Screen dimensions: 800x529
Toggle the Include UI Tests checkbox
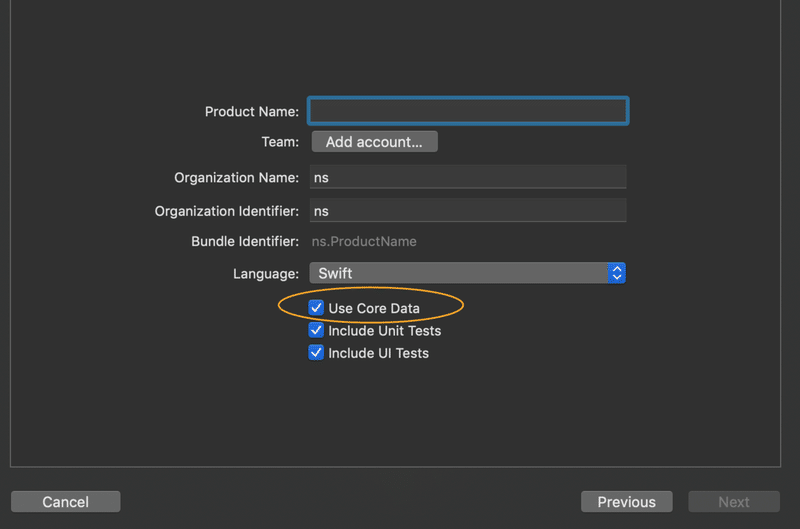coord(316,352)
